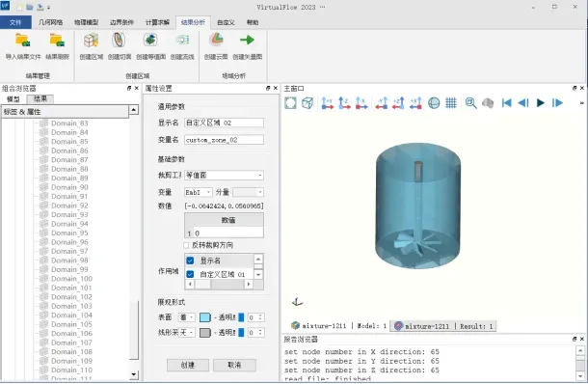
Task: Select the mixture-1211 Result: 1 viewport tab
Action: (443, 326)
